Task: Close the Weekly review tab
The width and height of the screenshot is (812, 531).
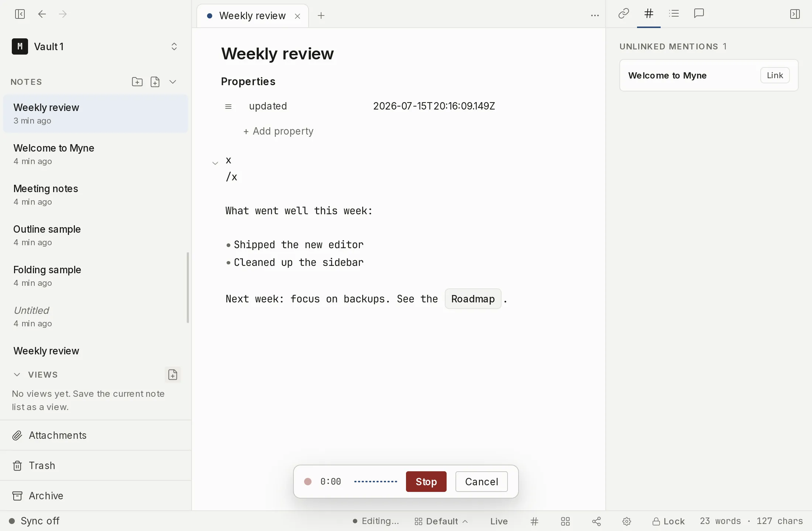Action: pyautogui.click(x=297, y=16)
